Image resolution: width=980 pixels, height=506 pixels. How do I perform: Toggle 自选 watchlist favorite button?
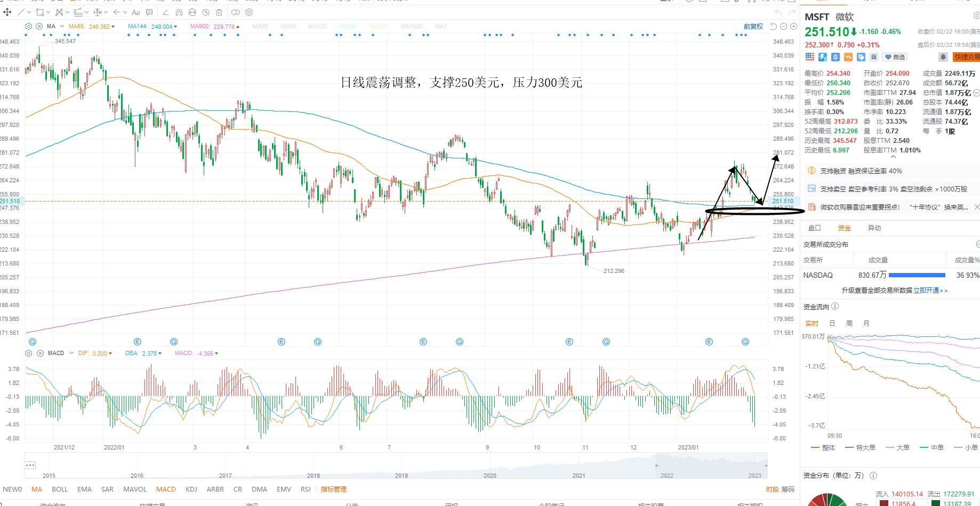coord(895,57)
